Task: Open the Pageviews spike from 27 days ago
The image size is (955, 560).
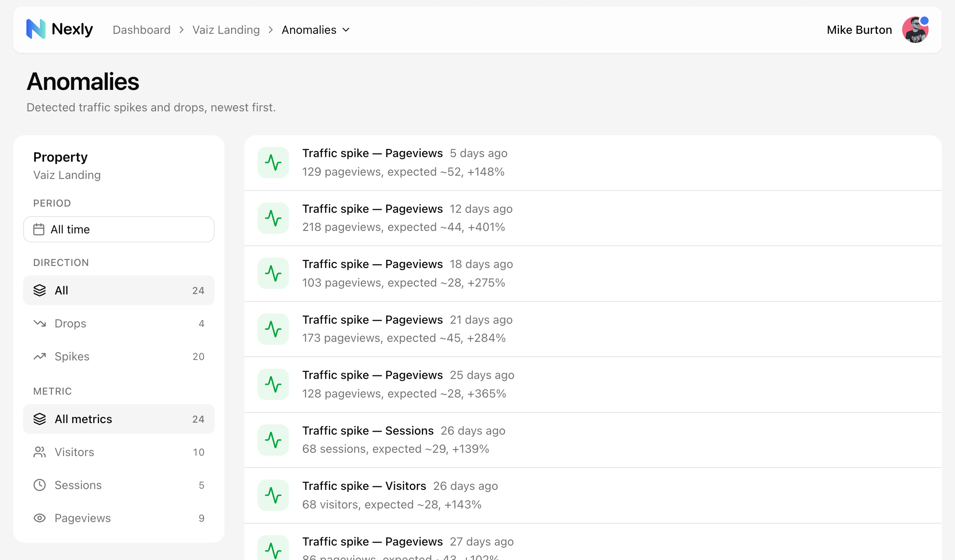Action: point(593,542)
